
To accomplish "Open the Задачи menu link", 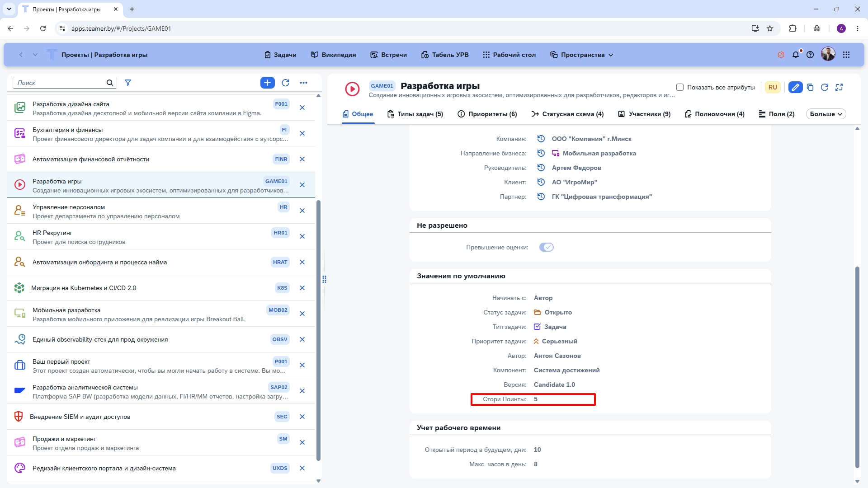I will click(280, 55).
